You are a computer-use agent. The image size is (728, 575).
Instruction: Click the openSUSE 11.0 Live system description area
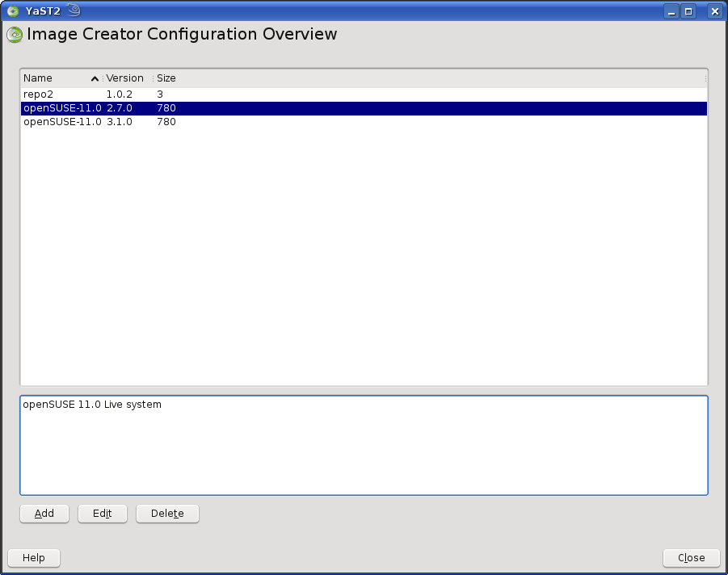[x=364, y=444]
